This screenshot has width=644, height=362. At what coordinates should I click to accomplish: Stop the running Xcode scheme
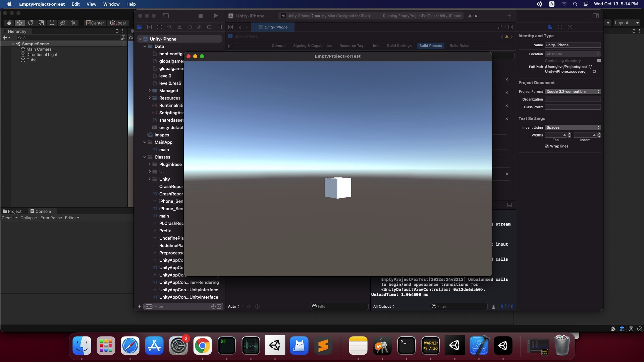(201, 16)
